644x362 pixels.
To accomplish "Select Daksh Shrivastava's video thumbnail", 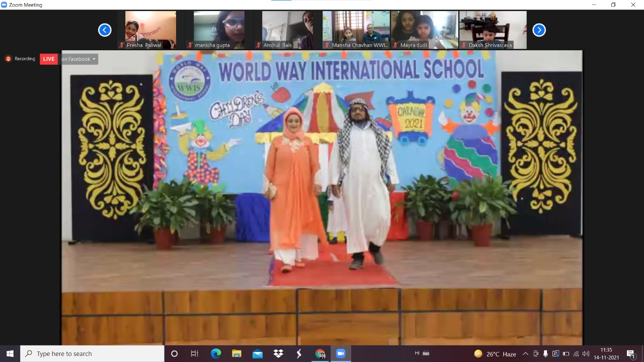I will click(x=493, y=30).
